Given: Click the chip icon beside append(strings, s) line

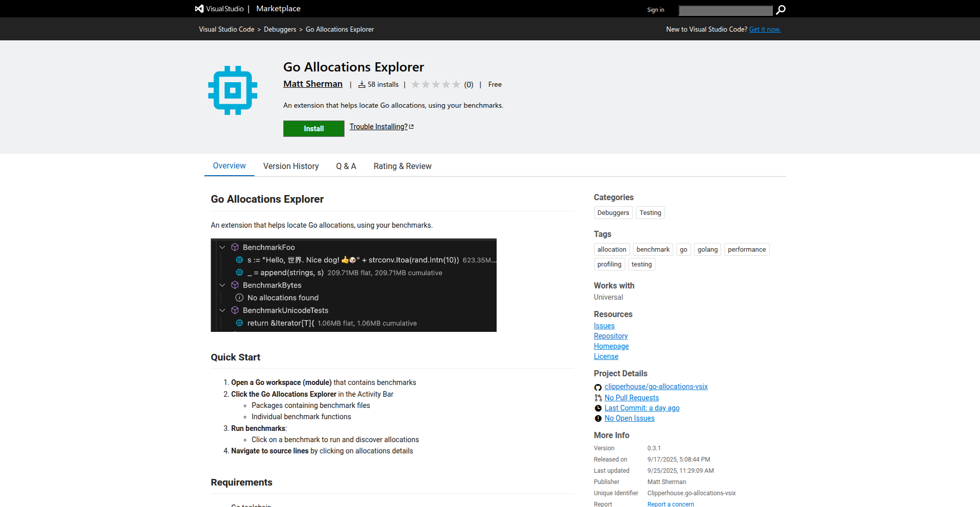Looking at the screenshot, I should click(239, 273).
